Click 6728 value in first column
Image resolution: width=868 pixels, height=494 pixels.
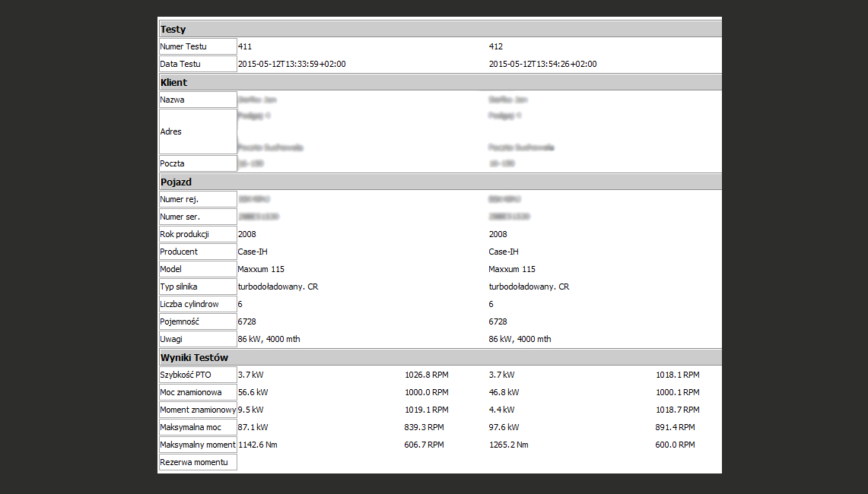tap(247, 322)
